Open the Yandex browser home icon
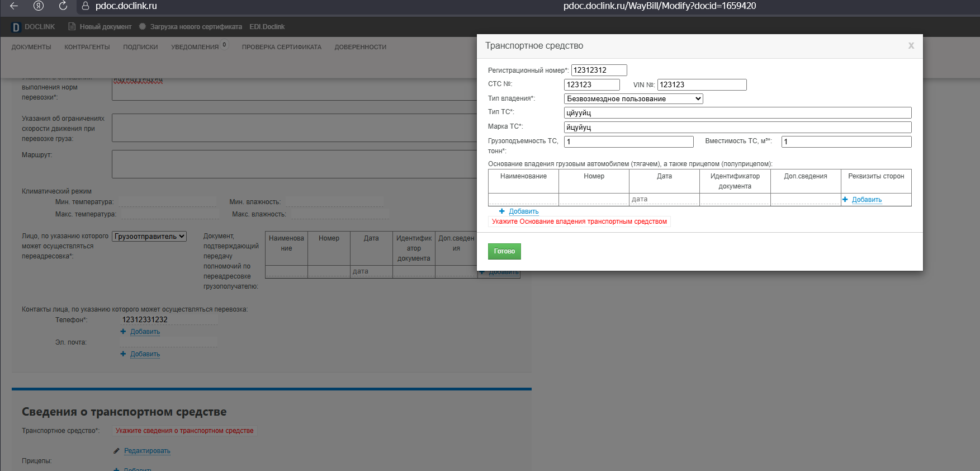980x471 pixels. (x=39, y=6)
